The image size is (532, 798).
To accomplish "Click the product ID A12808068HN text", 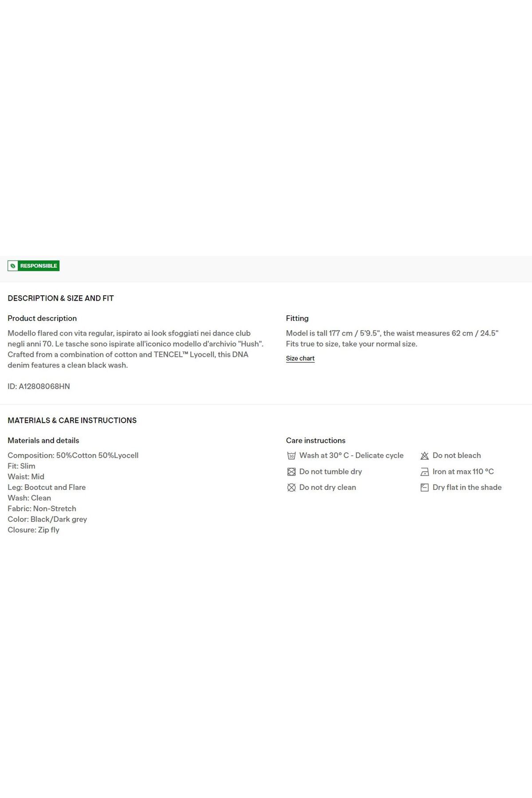I will point(39,387).
